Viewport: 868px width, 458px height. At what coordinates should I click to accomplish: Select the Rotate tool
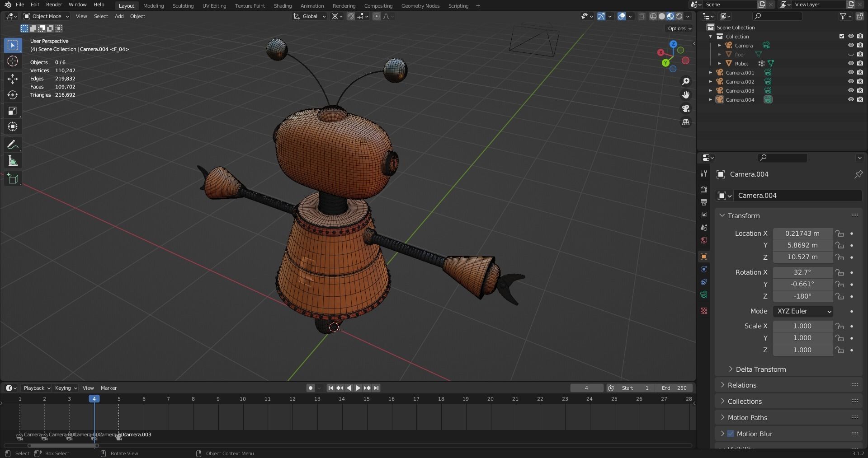coord(13,95)
